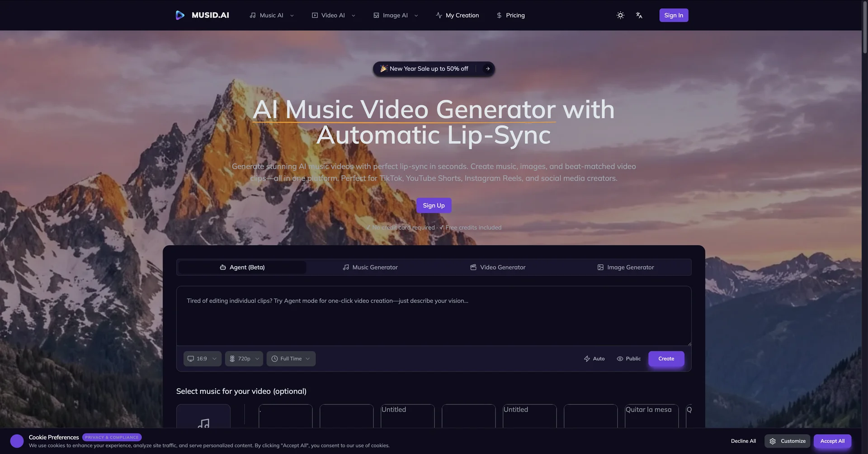Go to My Creation page
The width and height of the screenshot is (868, 454).
point(457,15)
